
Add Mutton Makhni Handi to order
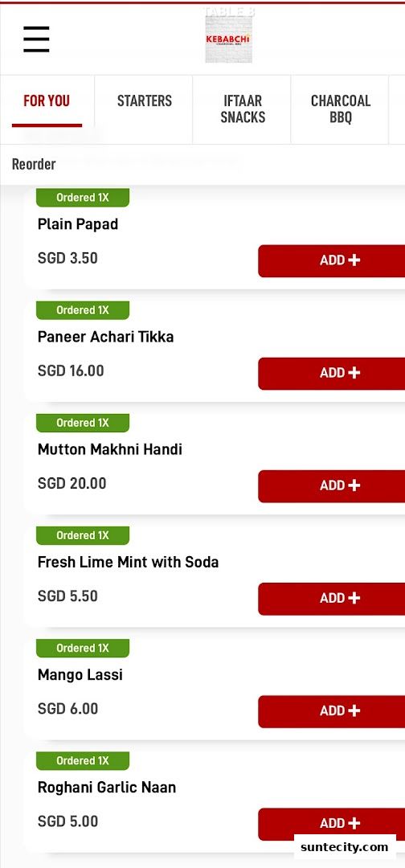[331, 486]
